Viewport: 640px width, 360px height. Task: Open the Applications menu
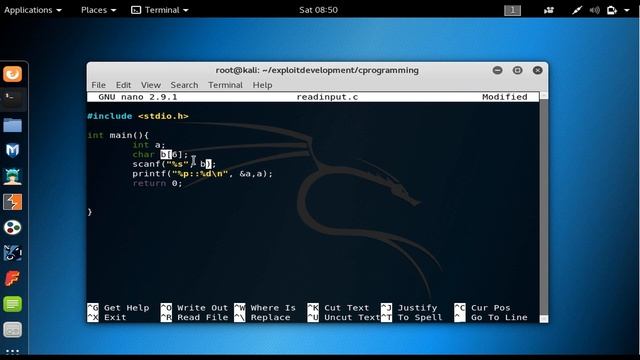click(x=33, y=10)
